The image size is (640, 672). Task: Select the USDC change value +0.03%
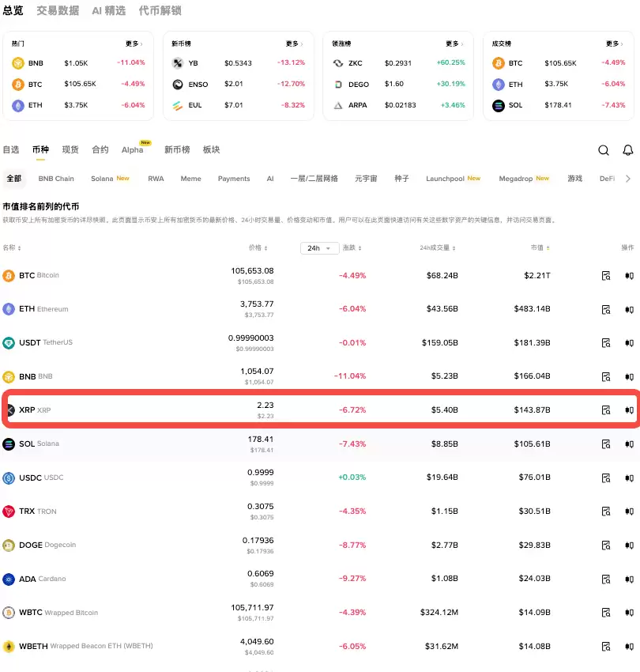(352, 478)
